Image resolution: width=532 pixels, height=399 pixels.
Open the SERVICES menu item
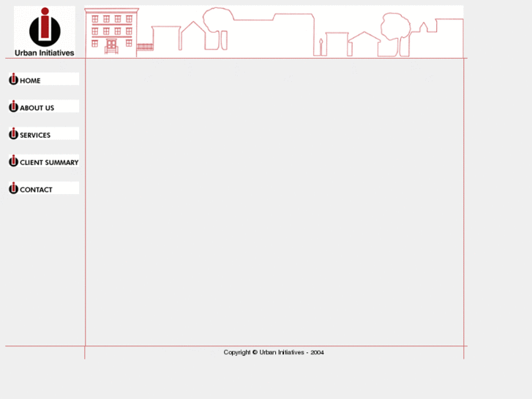tap(44, 133)
